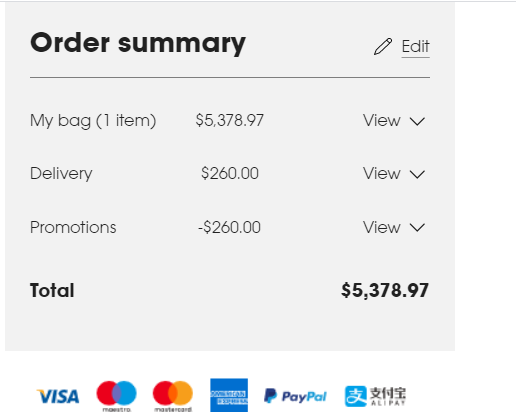Click the My bag (1 item) label

pos(93,121)
